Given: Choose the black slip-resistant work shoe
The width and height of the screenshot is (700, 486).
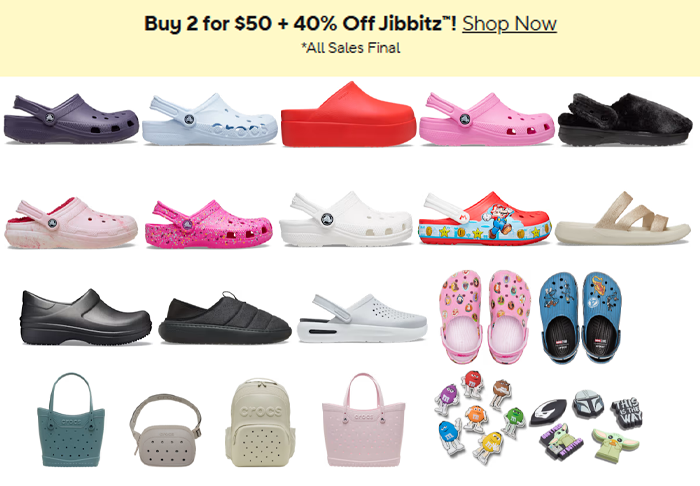Looking at the screenshot, I should coord(86,317).
